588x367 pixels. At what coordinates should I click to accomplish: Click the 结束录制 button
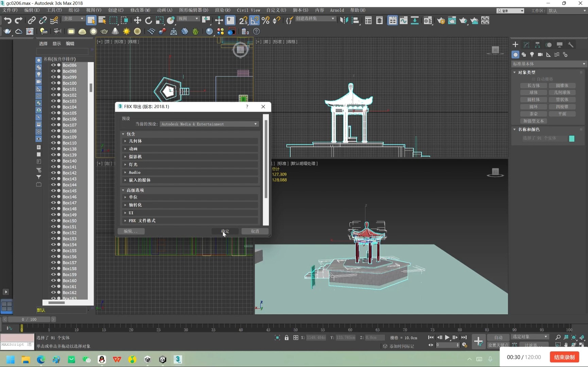[x=564, y=357]
